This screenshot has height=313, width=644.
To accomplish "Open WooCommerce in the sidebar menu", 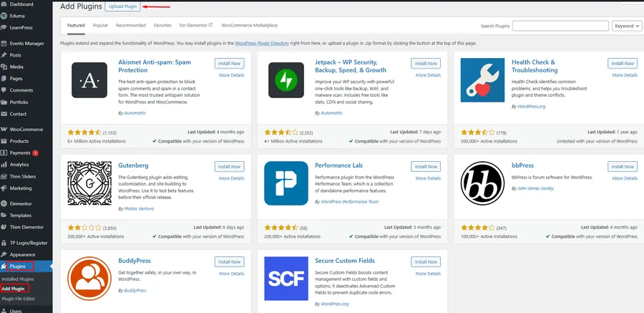I will [26, 130].
